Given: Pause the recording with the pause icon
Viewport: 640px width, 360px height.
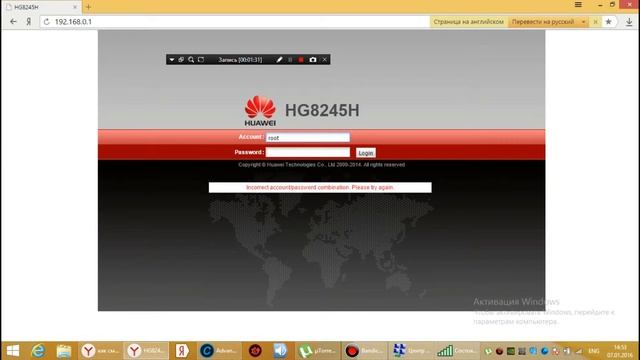Looking at the screenshot, I should (290, 60).
